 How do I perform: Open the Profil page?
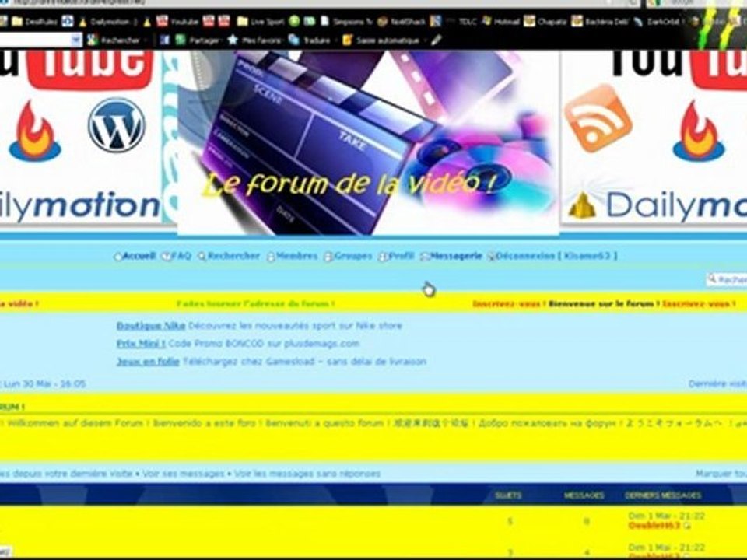pyautogui.click(x=396, y=256)
